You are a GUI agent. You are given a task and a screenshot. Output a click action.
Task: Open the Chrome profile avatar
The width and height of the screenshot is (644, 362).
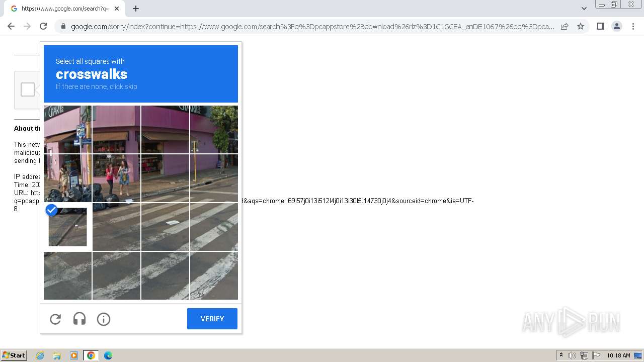616,26
